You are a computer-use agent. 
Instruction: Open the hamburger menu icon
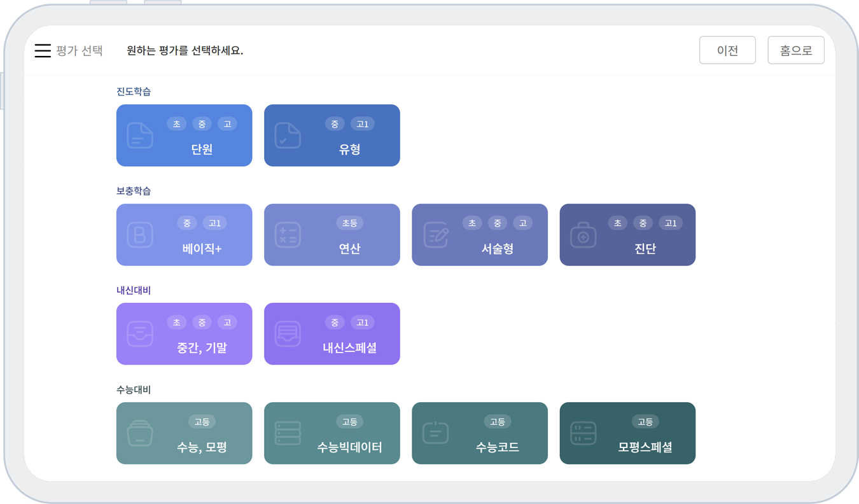[x=43, y=51]
